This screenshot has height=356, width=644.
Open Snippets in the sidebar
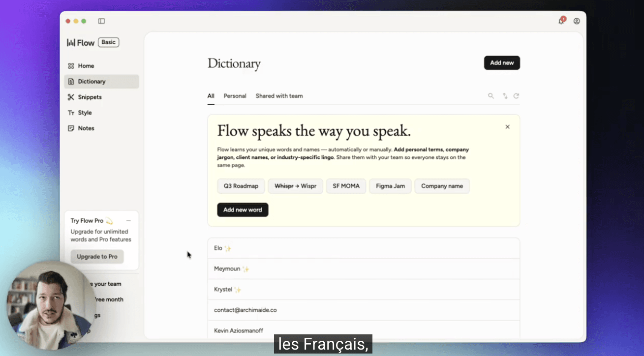(x=101, y=97)
